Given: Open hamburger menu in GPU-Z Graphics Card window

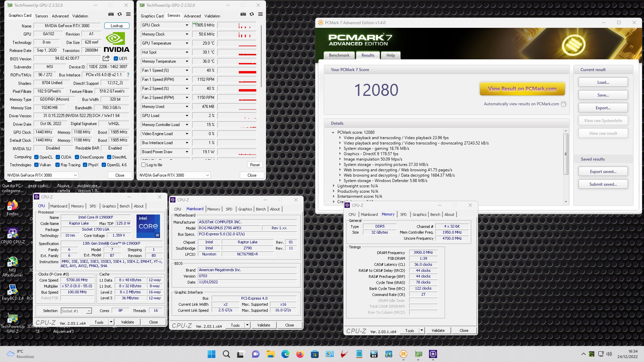Looking at the screenshot, I should click(x=128, y=14).
